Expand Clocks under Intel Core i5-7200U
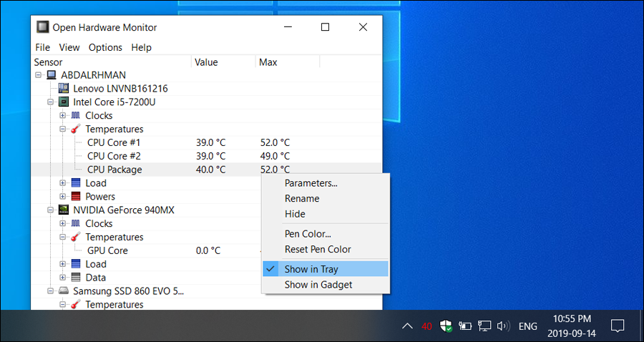The image size is (644, 342). pos(62,115)
